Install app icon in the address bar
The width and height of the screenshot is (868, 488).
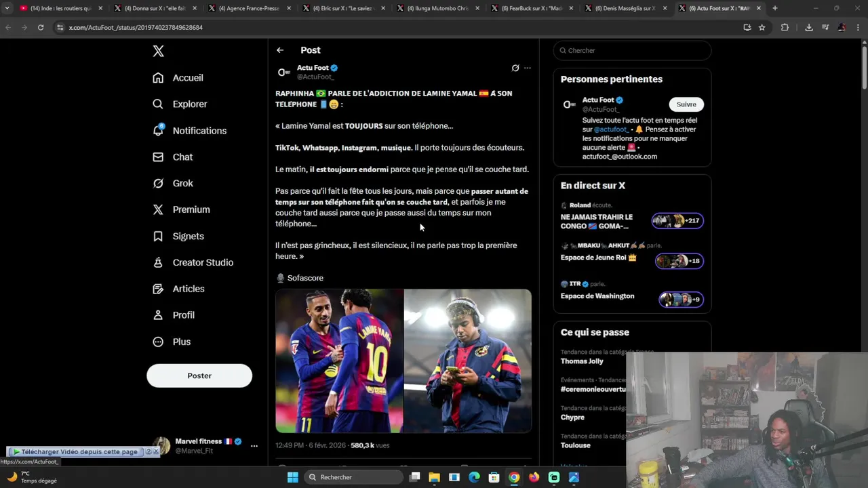point(747,27)
